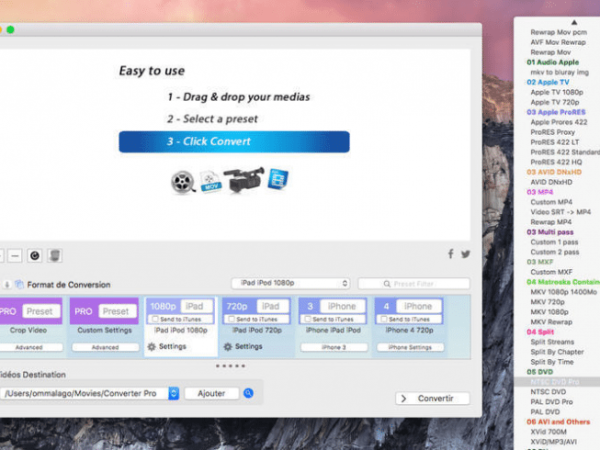This screenshot has width=600, height=450.
Task: Click the destination path field
Action: pyautogui.click(x=84, y=393)
